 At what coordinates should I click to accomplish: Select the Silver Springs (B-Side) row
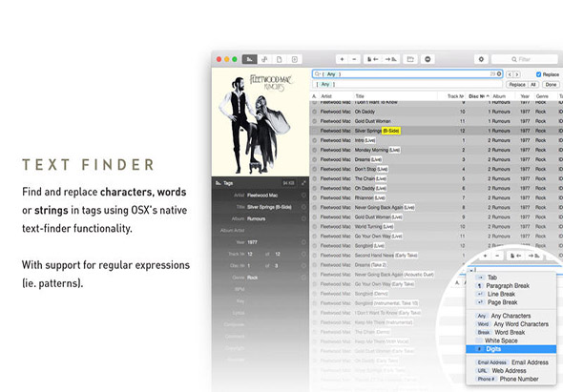pos(436,131)
